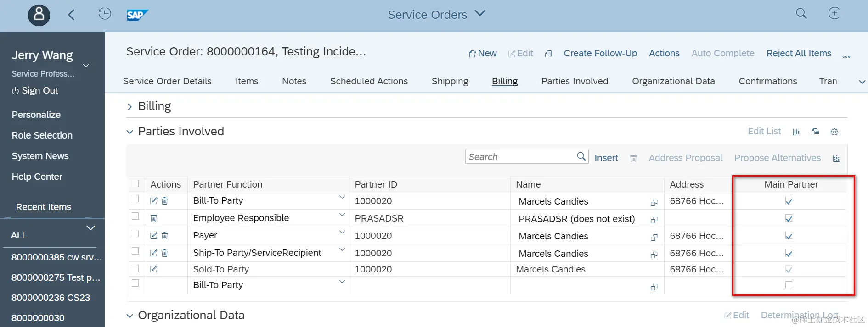Click the Parties Involved search field

click(x=521, y=157)
